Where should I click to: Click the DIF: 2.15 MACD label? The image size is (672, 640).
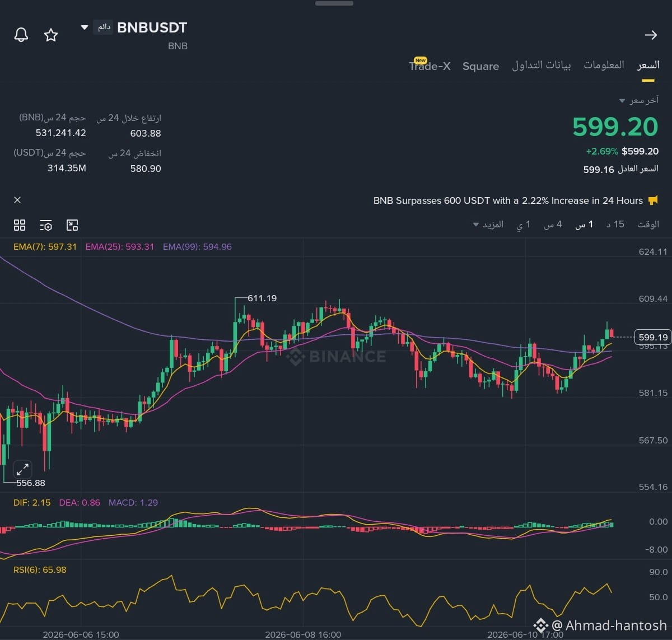pyautogui.click(x=32, y=503)
